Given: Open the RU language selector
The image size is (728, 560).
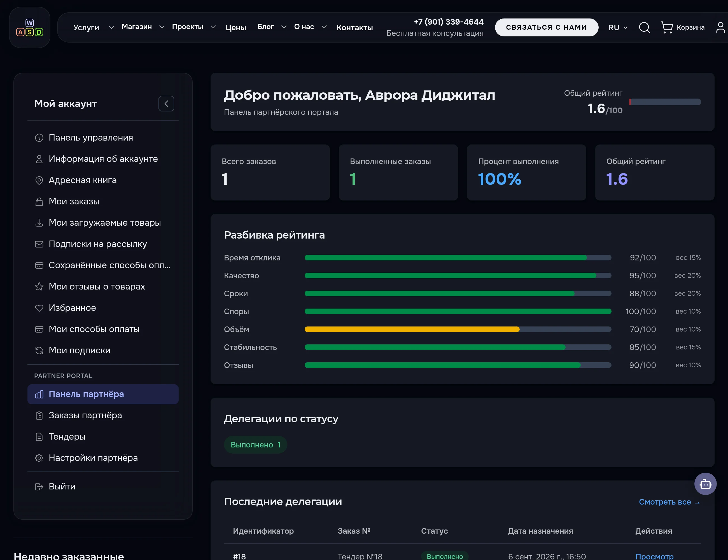Looking at the screenshot, I should pos(618,27).
